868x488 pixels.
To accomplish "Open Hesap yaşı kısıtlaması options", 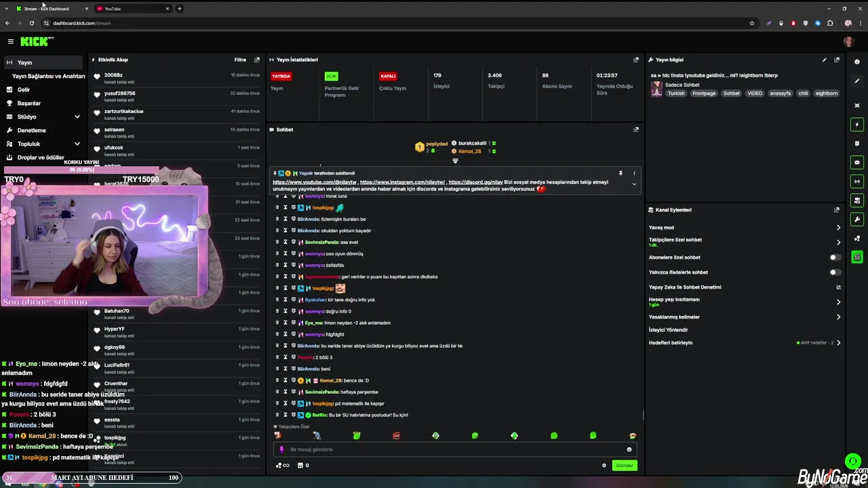I will (x=838, y=302).
